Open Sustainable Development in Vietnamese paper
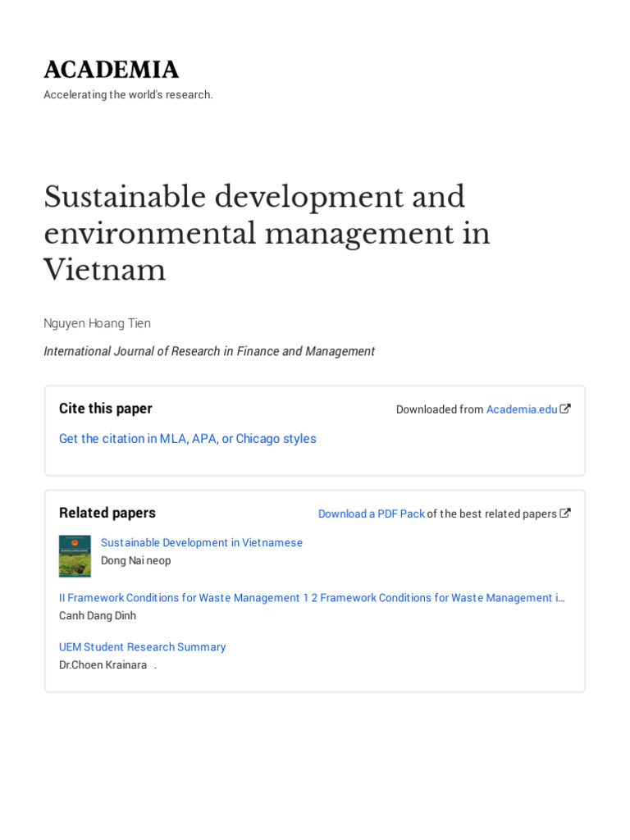This screenshot has height=840, width=630. point(202,543)
